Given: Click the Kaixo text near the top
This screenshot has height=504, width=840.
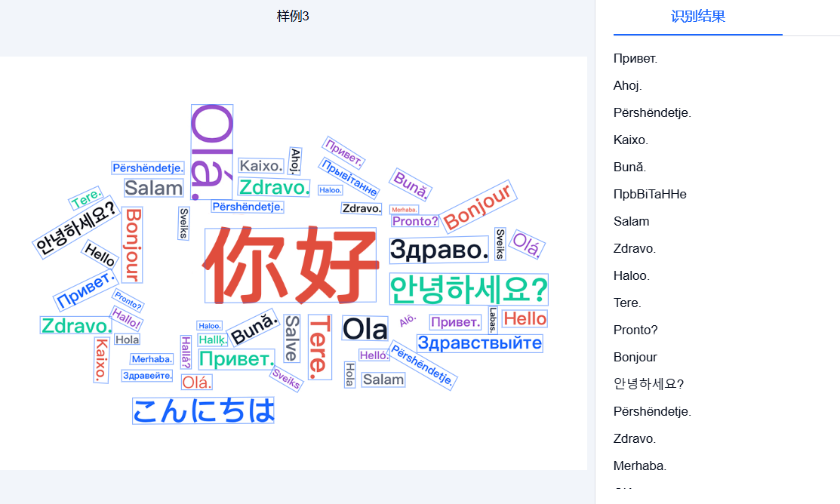Looking at the screenshot, I should (x=260, y=165).
